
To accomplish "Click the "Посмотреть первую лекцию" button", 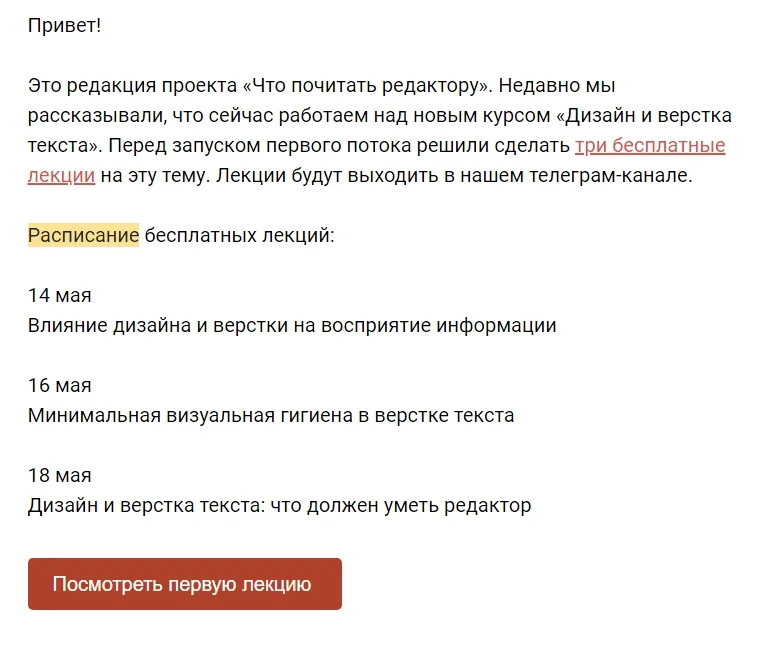I will pos(184,584).
